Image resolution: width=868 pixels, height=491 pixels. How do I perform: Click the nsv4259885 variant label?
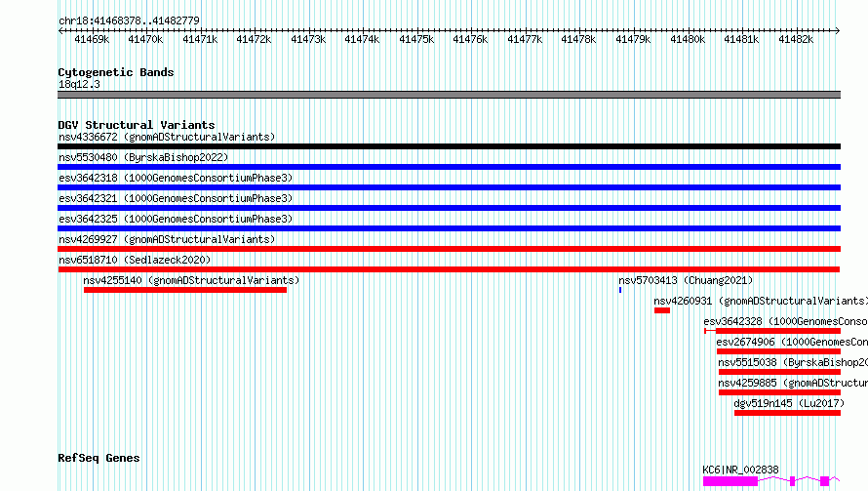[x=793, y=383]
